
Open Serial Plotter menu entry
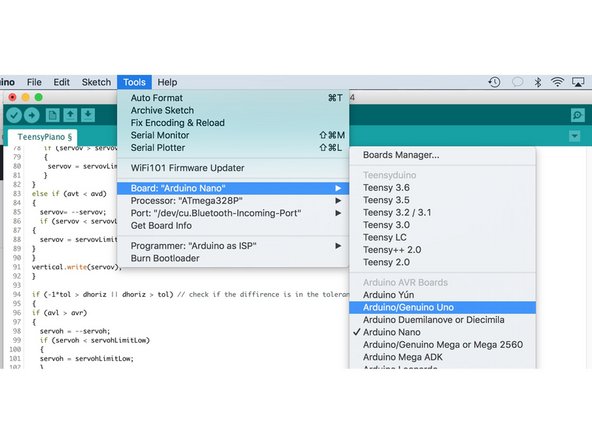click(233, 148)
